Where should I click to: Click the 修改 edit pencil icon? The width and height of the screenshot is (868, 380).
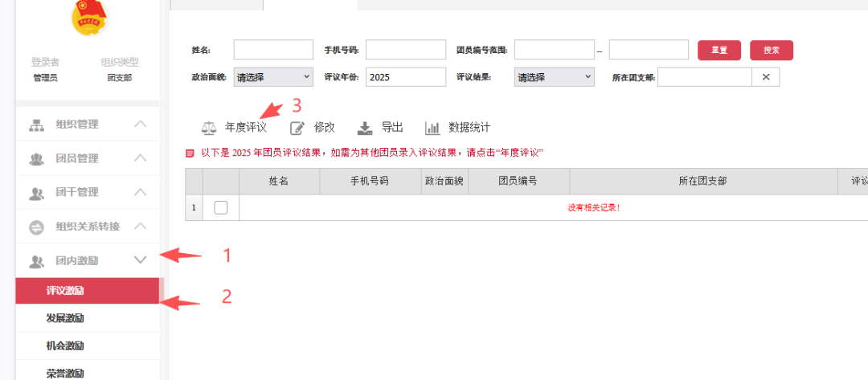(297, 128)
